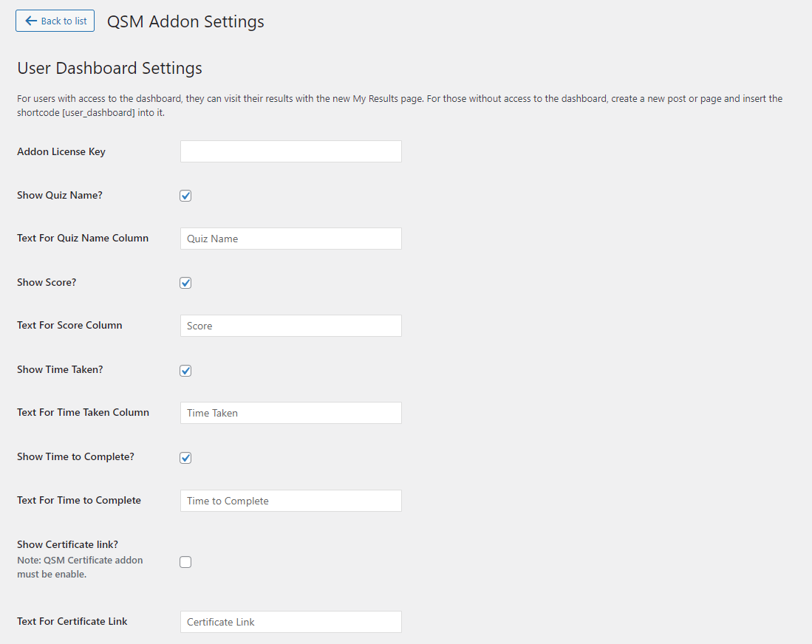
Task: Click the Show Quiz Name? label
Action: pyautogui.click(x=60, y=195)
